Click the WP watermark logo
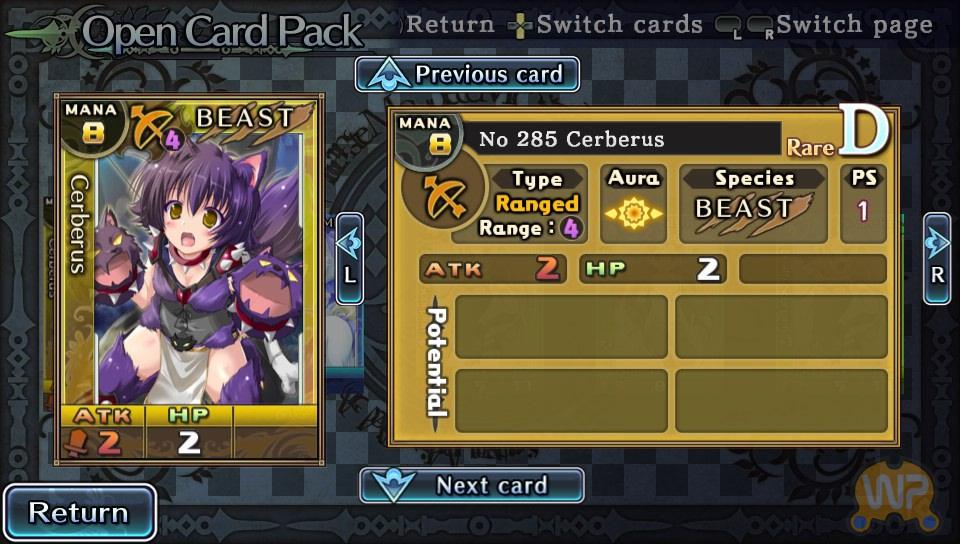 pyautogui.click(x=895, y=496)
